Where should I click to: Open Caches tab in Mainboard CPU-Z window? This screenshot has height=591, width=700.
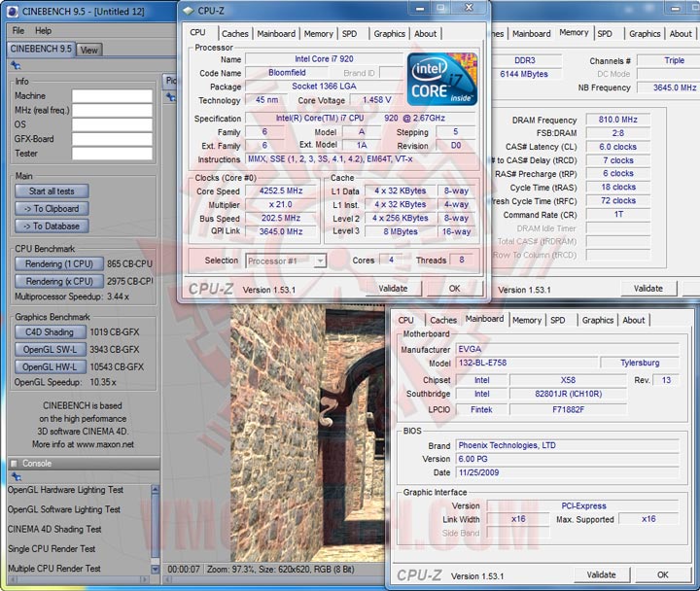tap(443, 320)
